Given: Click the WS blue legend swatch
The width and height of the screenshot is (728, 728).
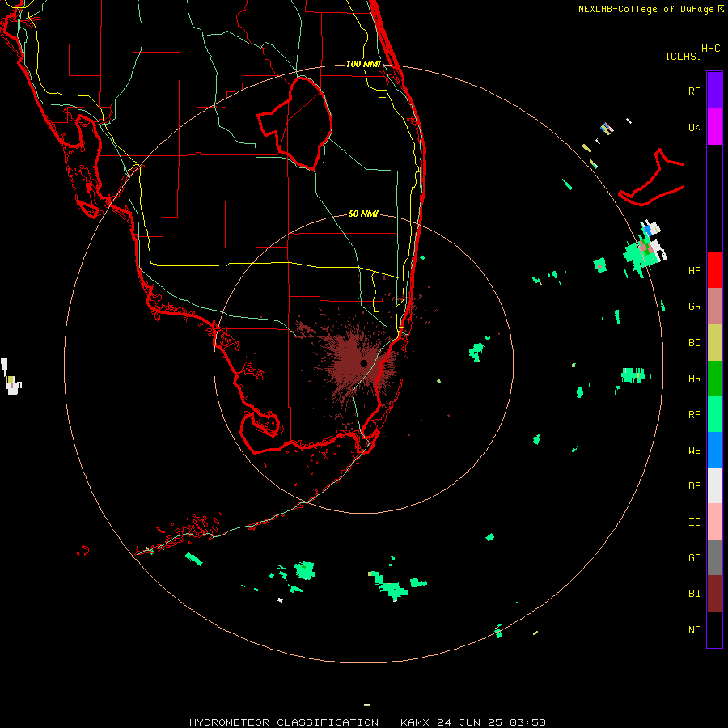Looking at the screenshot, I should pos(714,450).
